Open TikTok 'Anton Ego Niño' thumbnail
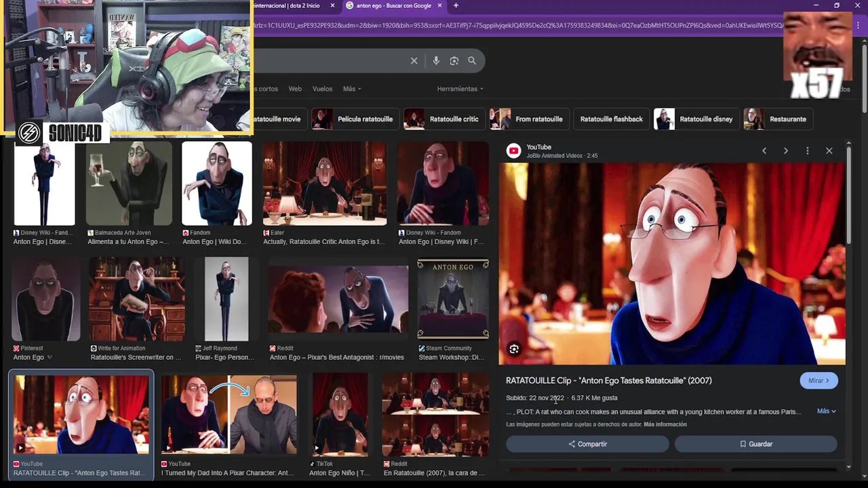 tap(340, 415)
